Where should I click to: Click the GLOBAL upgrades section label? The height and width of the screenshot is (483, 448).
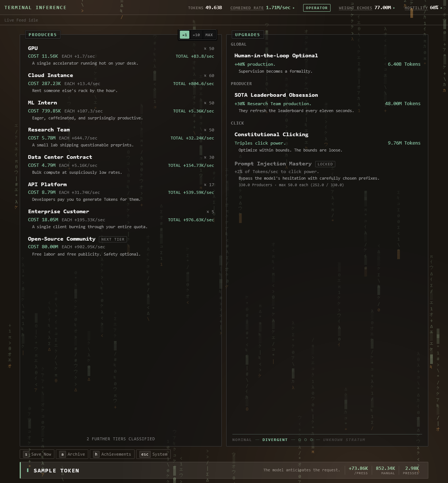[239, 44]
